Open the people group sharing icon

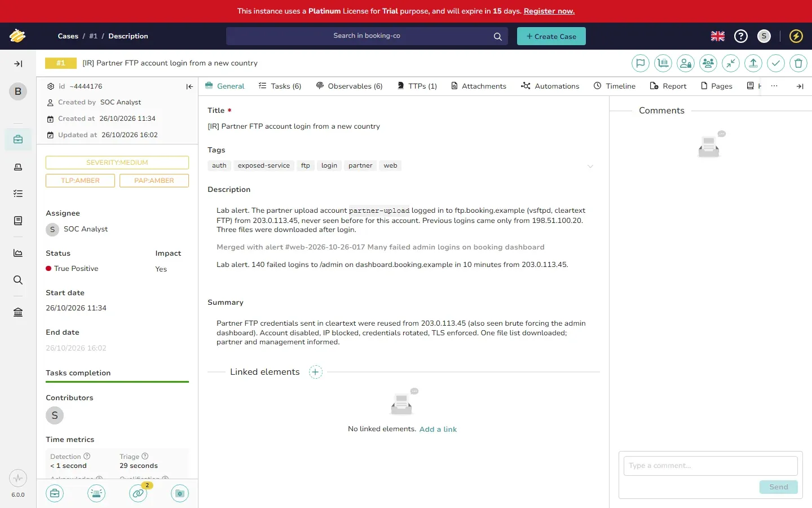708,63
